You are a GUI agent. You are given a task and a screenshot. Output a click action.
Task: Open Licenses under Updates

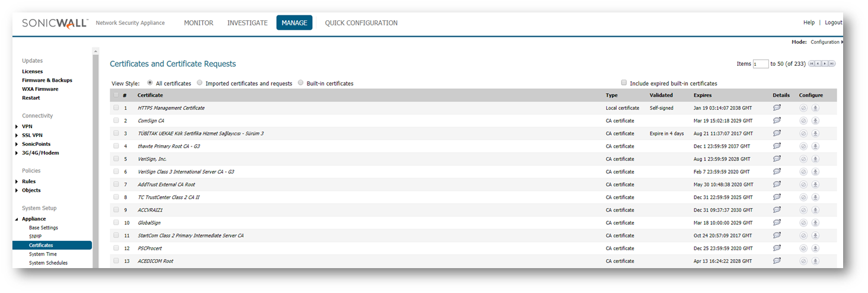[33, 71]
